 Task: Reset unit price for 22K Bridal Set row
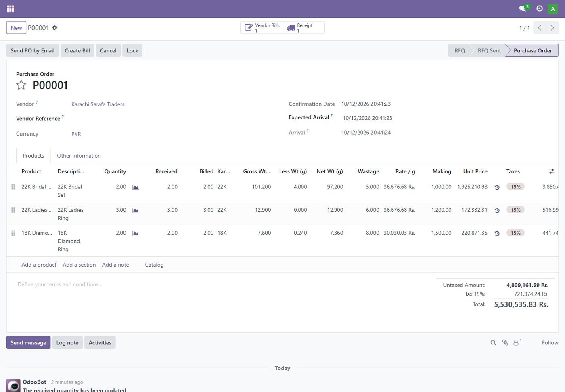[497, 187]
